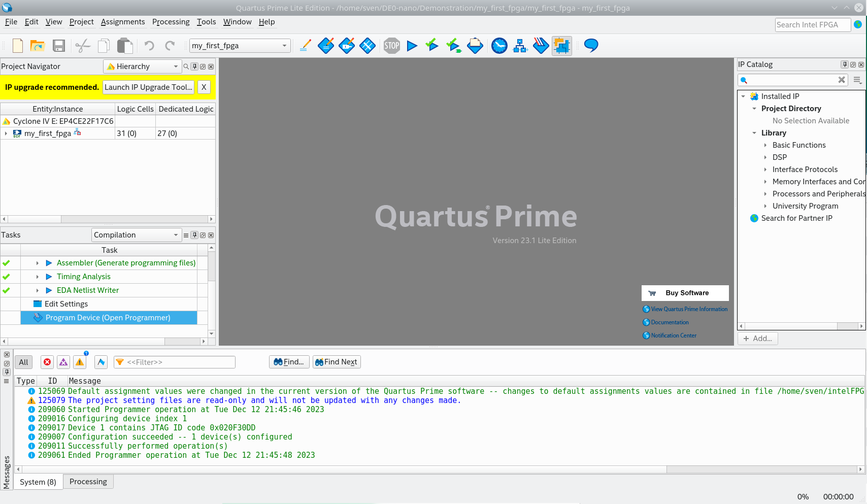Click the IP Catalog search magnifier icon
The width and height of the screenshot is (867, 504).
tap(744, 80)
